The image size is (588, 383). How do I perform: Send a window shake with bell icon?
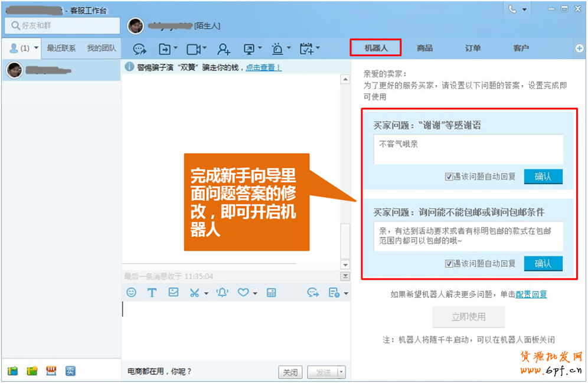[x=222, y=292]
